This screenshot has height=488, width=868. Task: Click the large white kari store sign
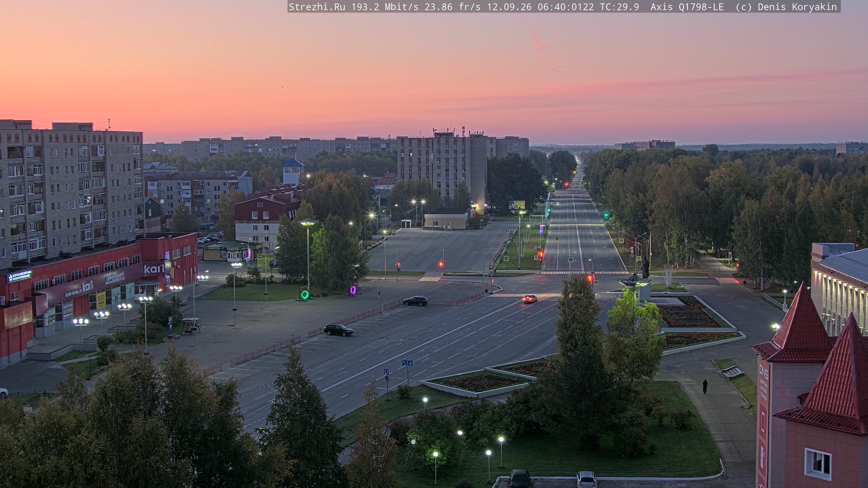click(x=154, y=269)
